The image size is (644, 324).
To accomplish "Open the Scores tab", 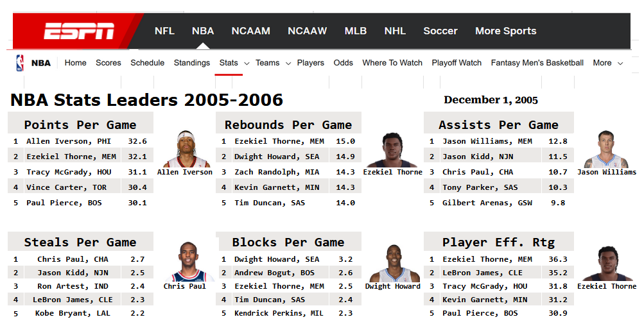I will coord(109,63).
